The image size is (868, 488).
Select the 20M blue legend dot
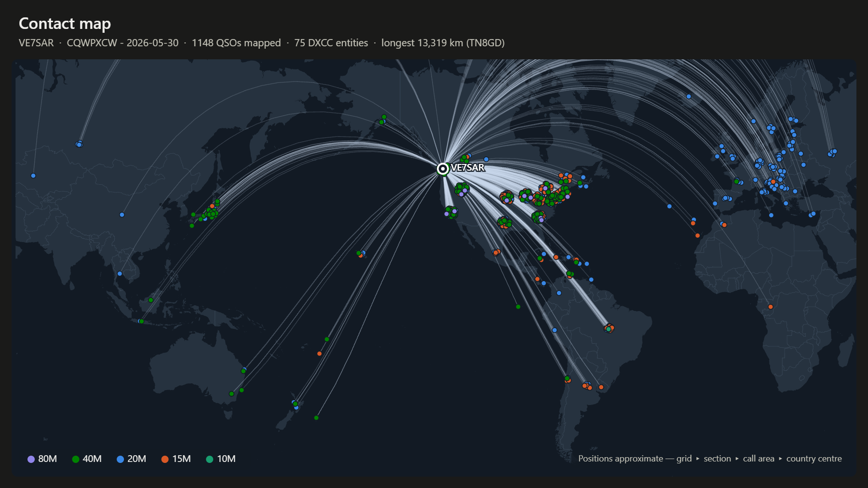120,459
